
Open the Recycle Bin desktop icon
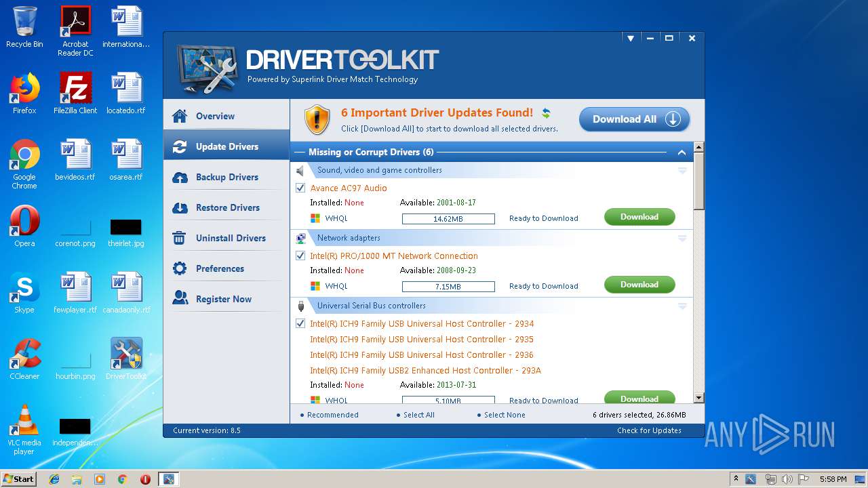[x=24, y=27]
